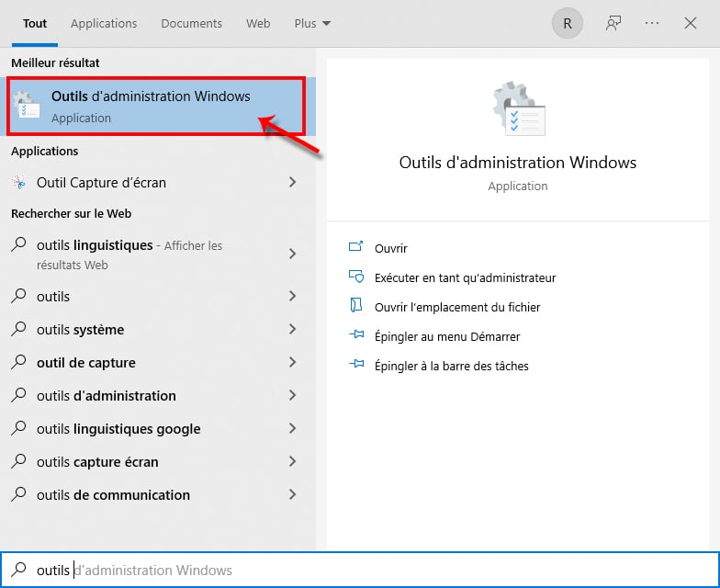Click the magnifier icon in the search box

tap(18, 570)
